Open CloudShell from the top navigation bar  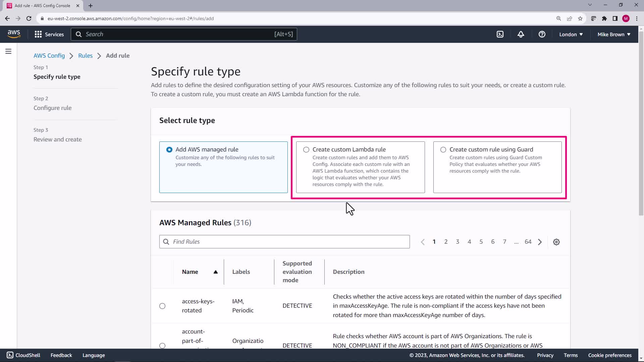(500, 34)
